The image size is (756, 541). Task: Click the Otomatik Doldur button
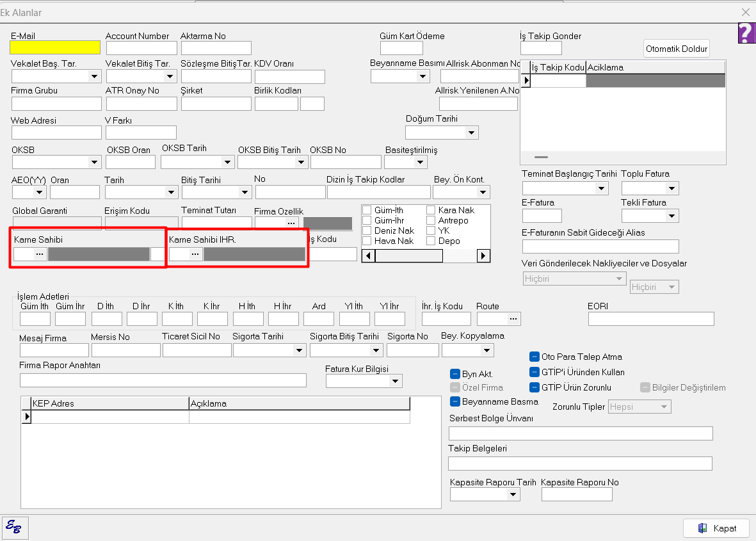click(677, 49)
